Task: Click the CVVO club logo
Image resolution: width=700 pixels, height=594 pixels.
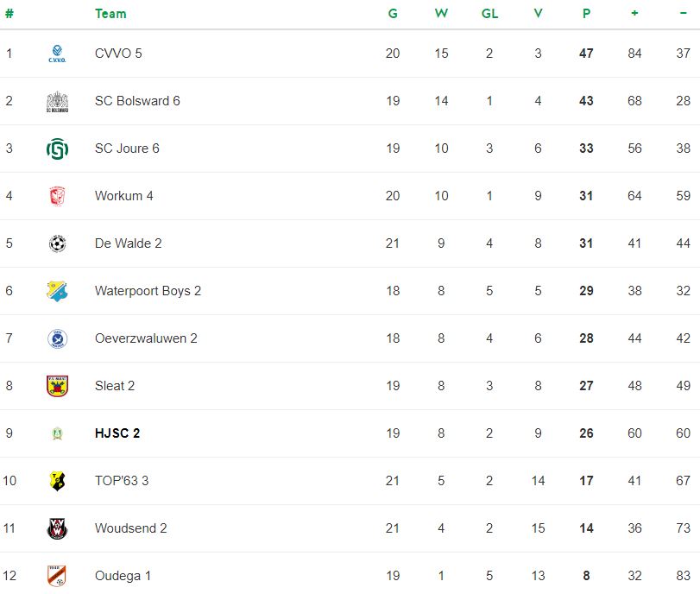Action: [x=57, y=54]
